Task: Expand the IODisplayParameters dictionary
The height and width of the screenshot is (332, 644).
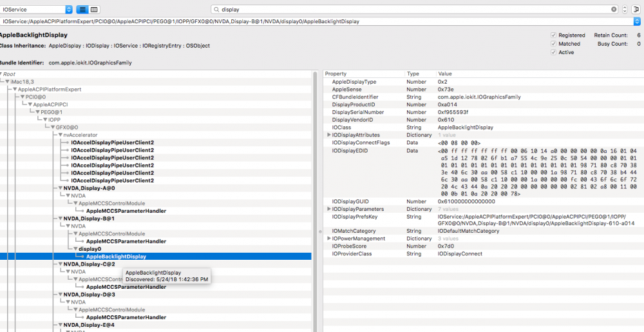Action: click(329, 209)
